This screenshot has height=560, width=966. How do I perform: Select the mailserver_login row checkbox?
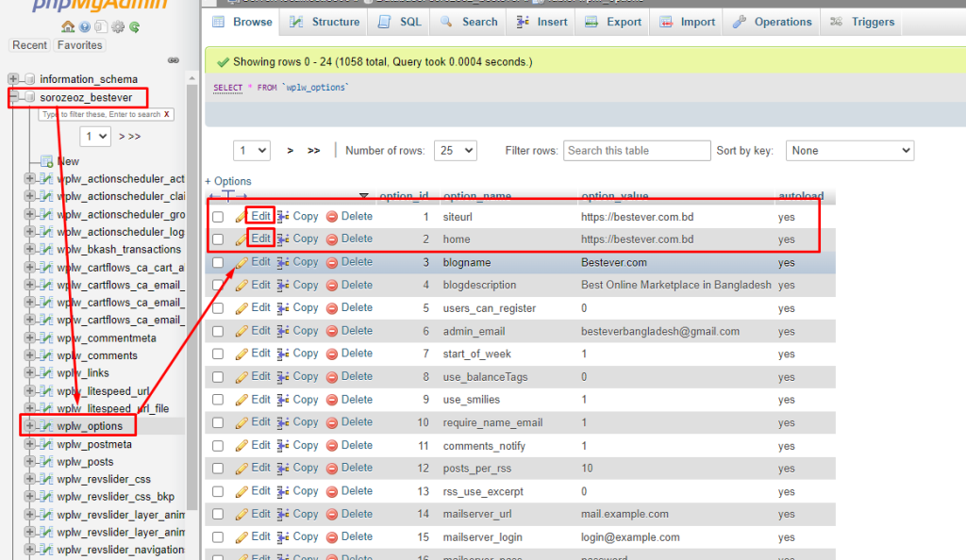[x=218, y=537]
